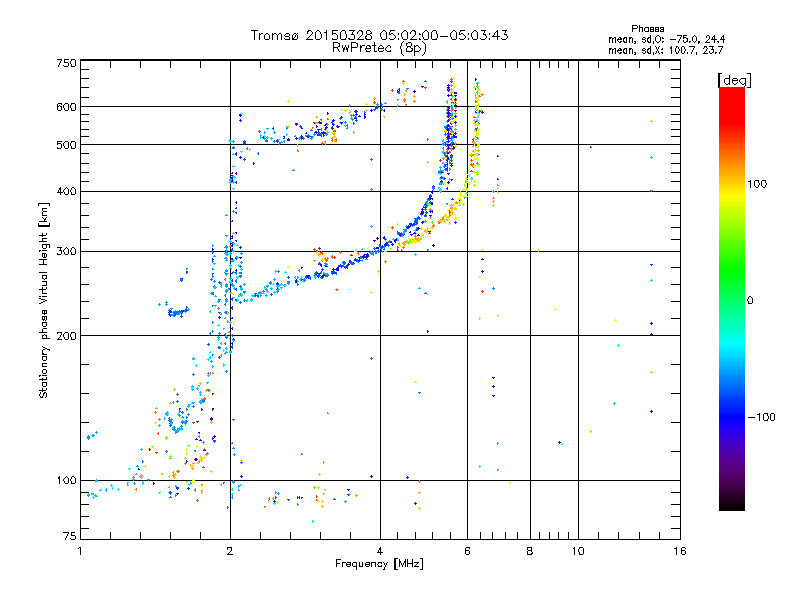Click the 'mean, sd,X: 100.7, 23.7' text
Viewport: 800px width, 600px height.
click(665, 51)
